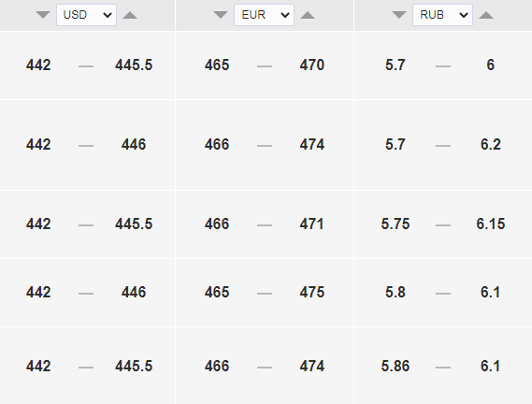The height and width of the screenshot is (404, 532).
Task: Click RUB buy rate 5.8
Action: click(395, 292)
